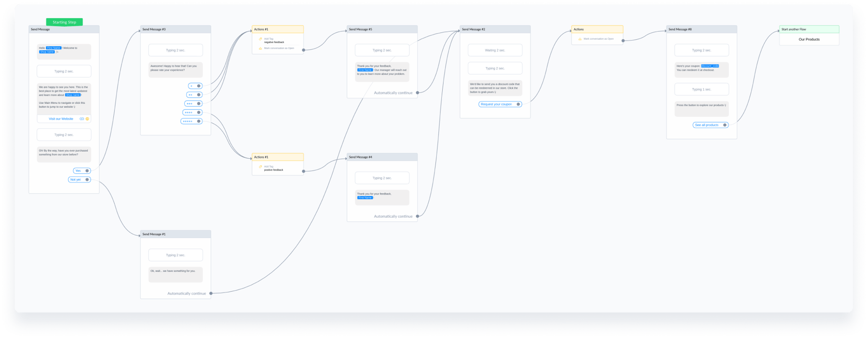Click the Not yet quick reply button
Screen dimensions: 868x338
click(x=80, y=180)
